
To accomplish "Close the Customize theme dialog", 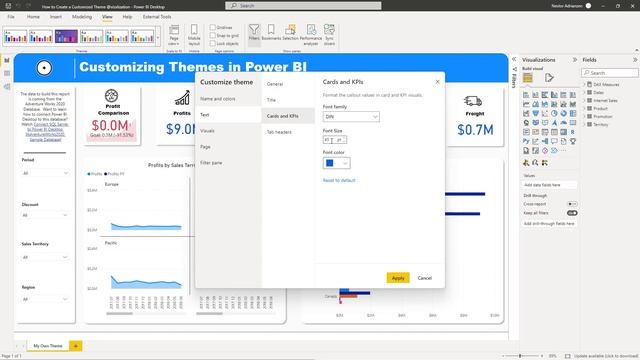I will coord(438,82).
